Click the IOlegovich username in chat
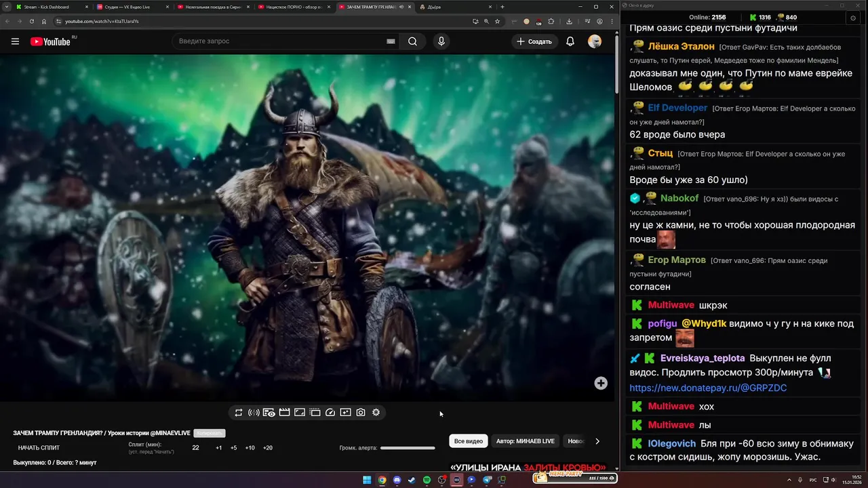Viewport: 868px width, 488px height. coord(672,443)
